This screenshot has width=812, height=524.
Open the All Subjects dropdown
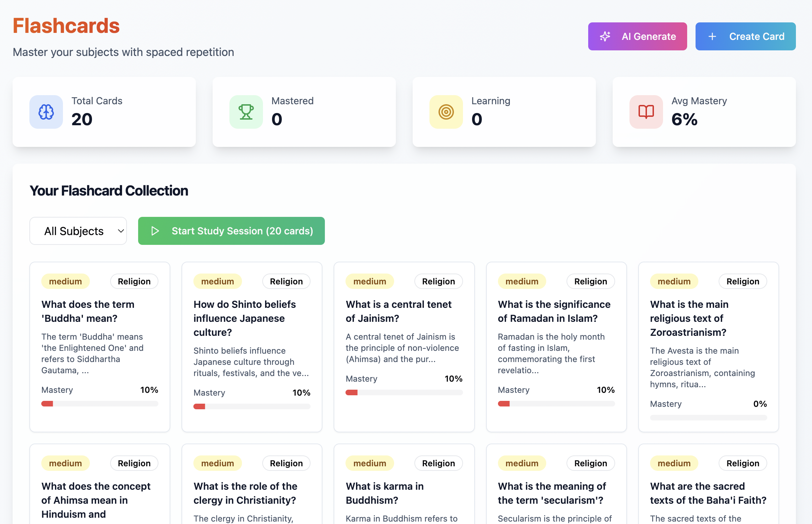78,231
